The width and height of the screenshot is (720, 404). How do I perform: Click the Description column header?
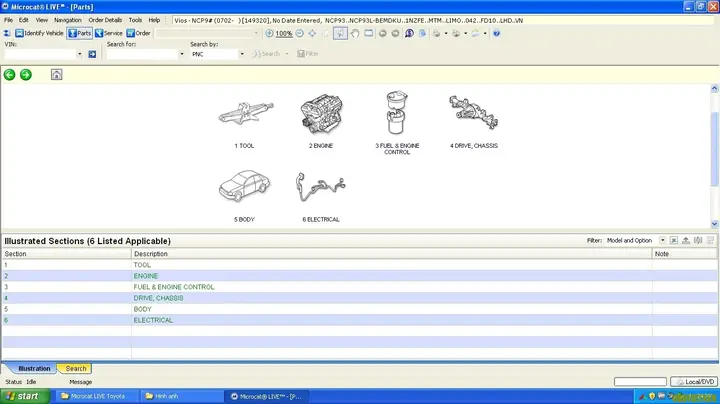[391, 254]
